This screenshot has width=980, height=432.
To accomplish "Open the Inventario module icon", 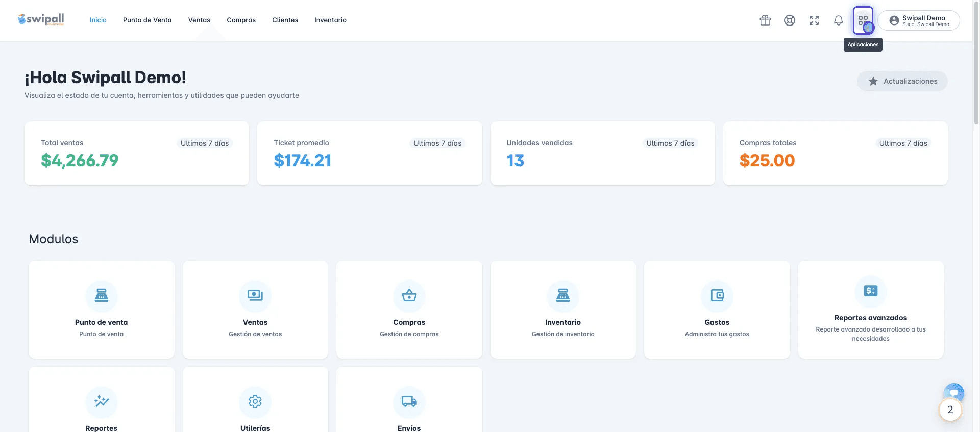I will [x=563, y=296].
